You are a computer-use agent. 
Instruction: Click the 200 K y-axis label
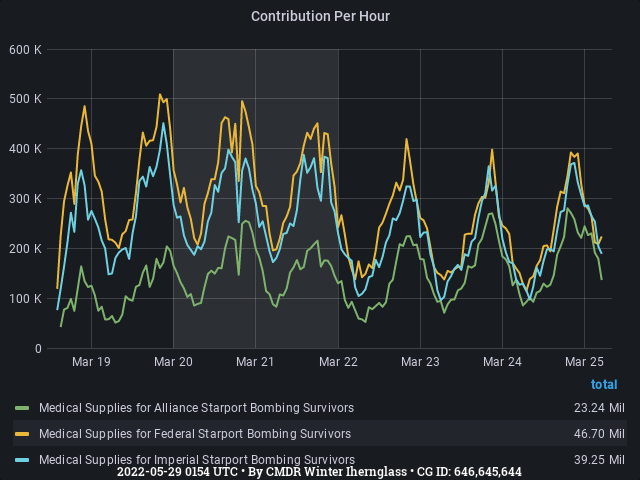click(x=25, y=249)
